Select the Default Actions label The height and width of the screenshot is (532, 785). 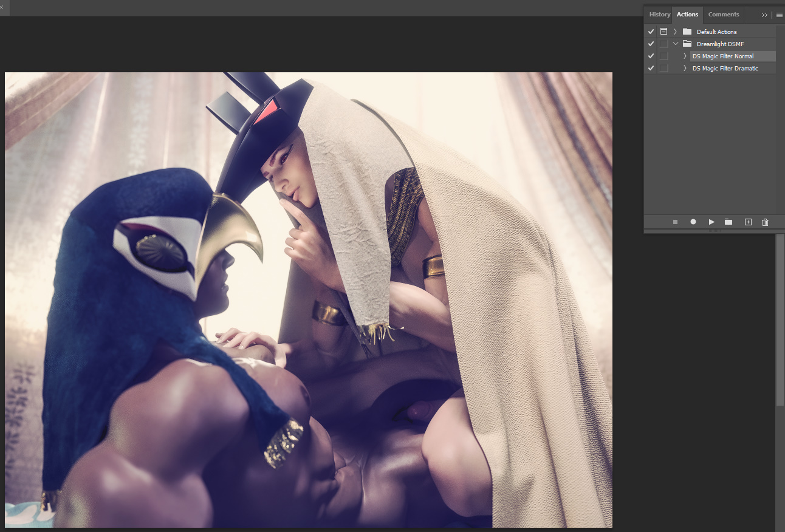[x=716, y=32]
